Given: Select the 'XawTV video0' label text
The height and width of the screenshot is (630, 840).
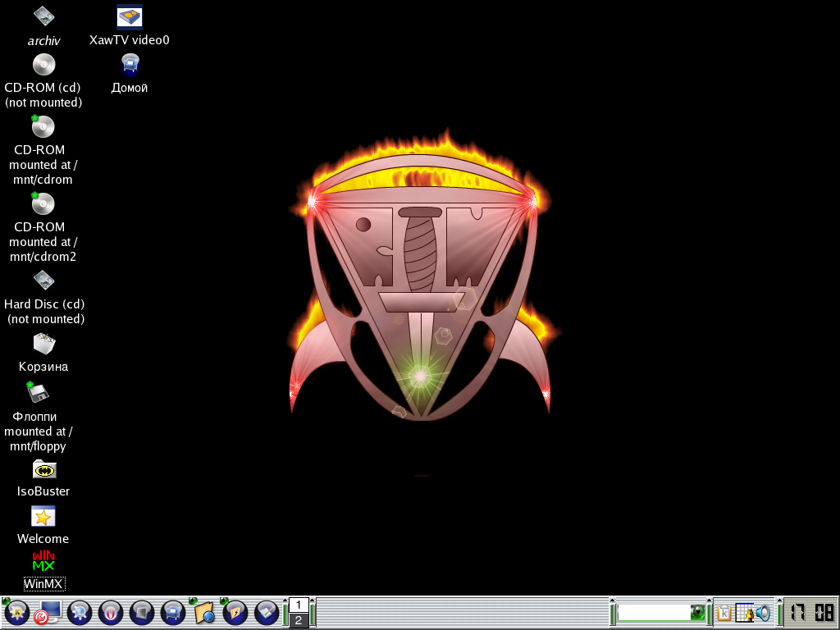Looking at the screenshot, I should (x=129, y=40).
